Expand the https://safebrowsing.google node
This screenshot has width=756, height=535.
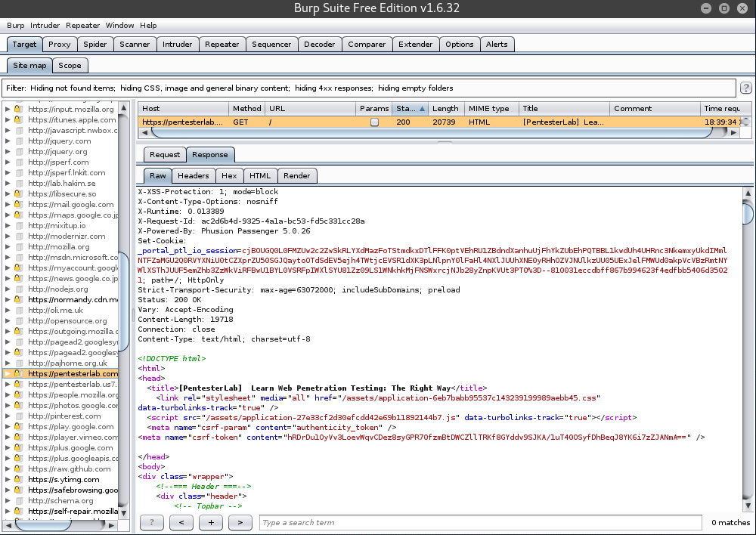8,490
